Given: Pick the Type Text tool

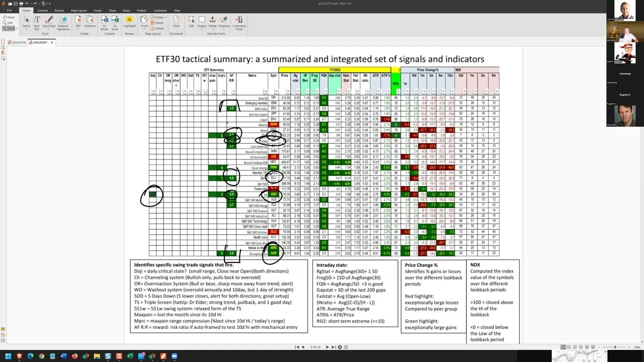Looking at the screenshot, I should pyautogui.click(x=37, y=22).
